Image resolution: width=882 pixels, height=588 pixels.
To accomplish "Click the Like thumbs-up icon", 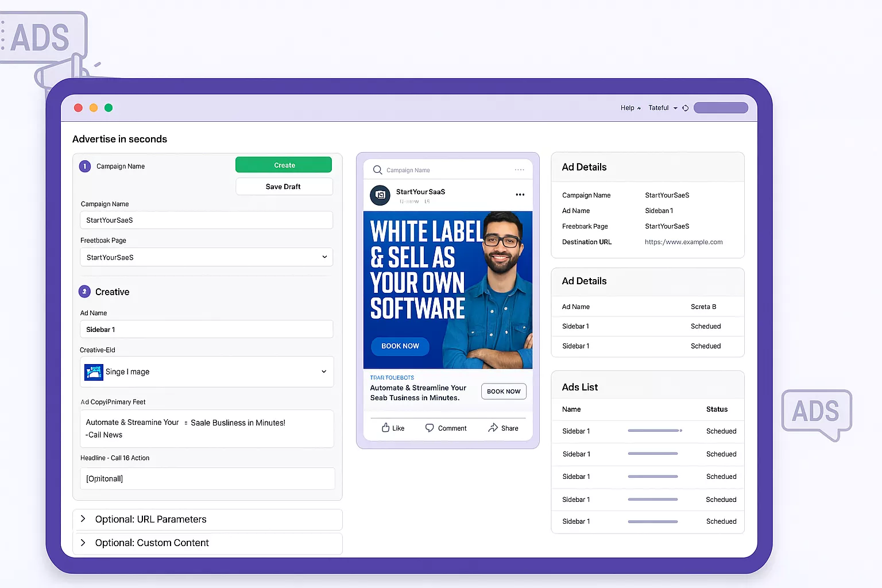I will coord(386,428).
